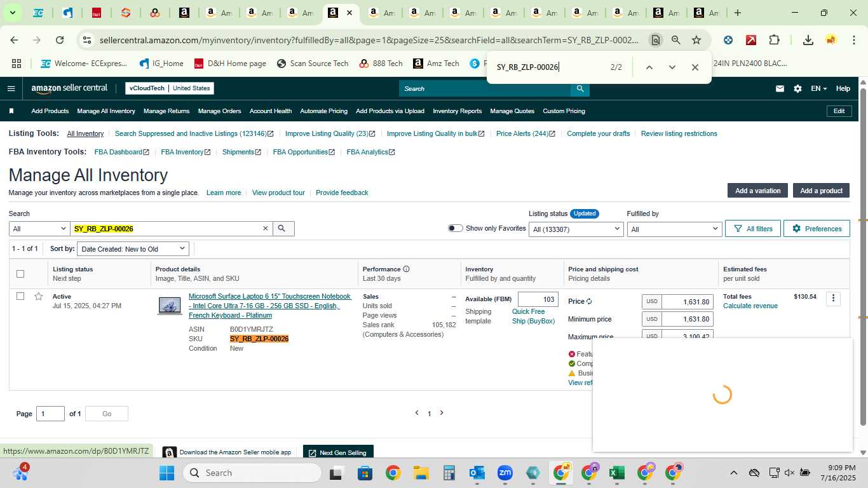Click the laptop product thumbnail image
This screenshot has height=488, width=868.
tap(170, 306)
